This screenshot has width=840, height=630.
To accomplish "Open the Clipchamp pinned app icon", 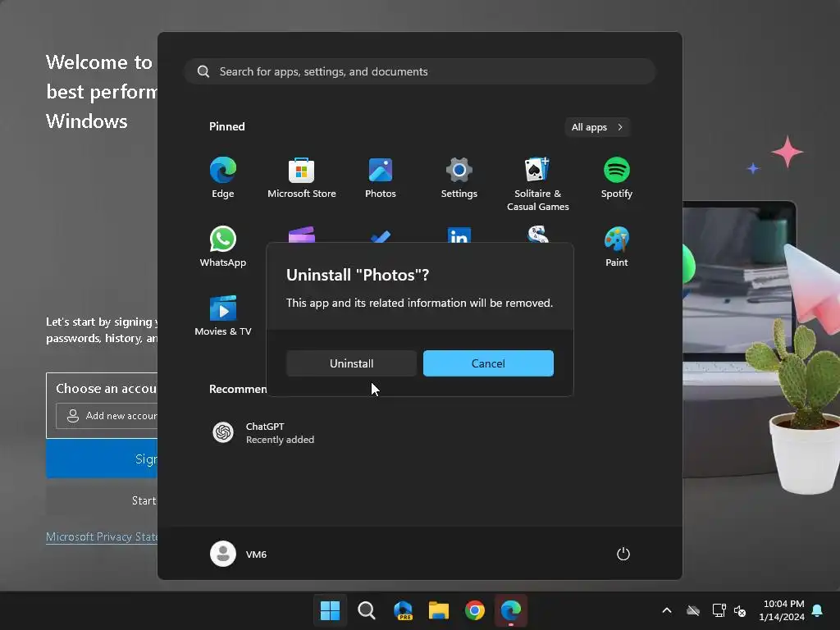I will click(x=302, y=235).
